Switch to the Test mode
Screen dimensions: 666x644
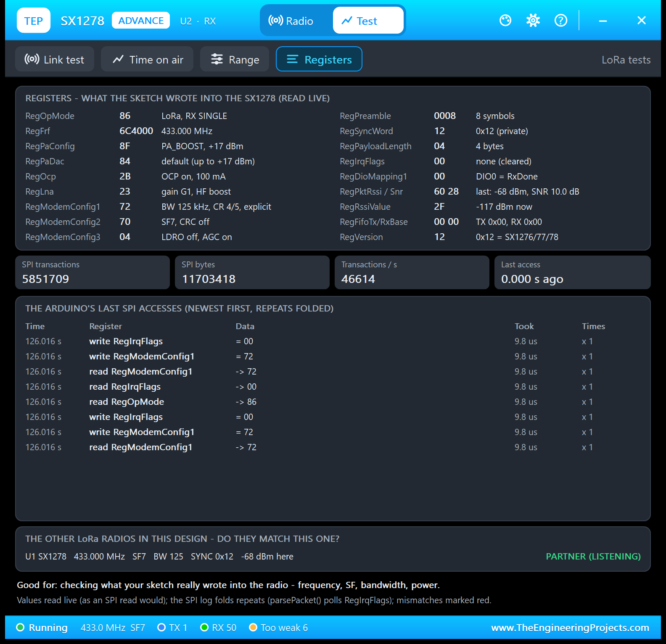[x=368, y=21]
